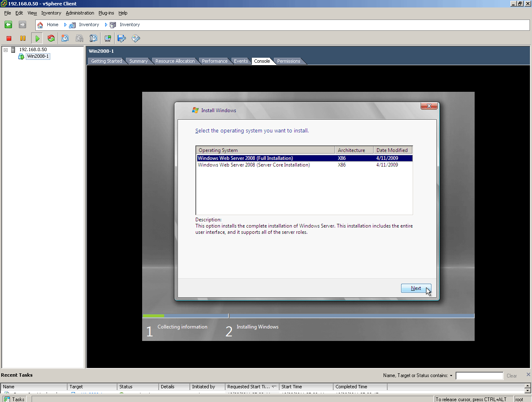This screenshot has width=532, height=402.
Task: Click the Win2008-1 virtual machine icon
Action: (x=21, y=56)
